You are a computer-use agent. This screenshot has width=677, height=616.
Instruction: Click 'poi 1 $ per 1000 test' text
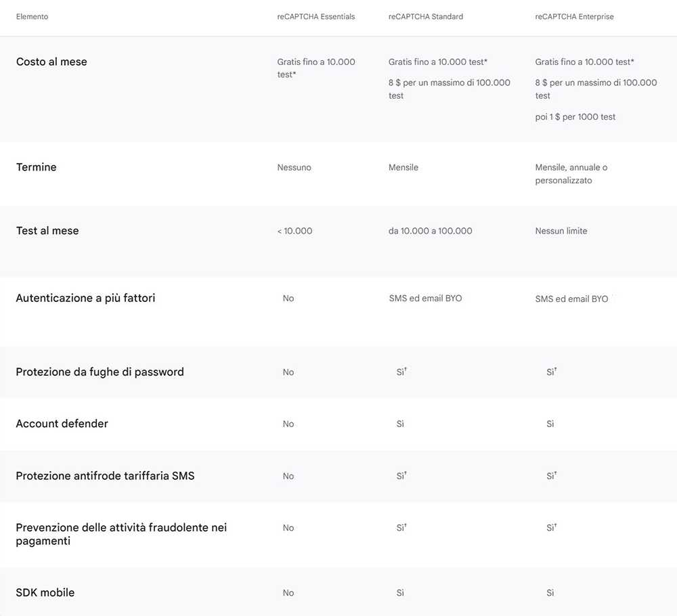coord(575,117)
